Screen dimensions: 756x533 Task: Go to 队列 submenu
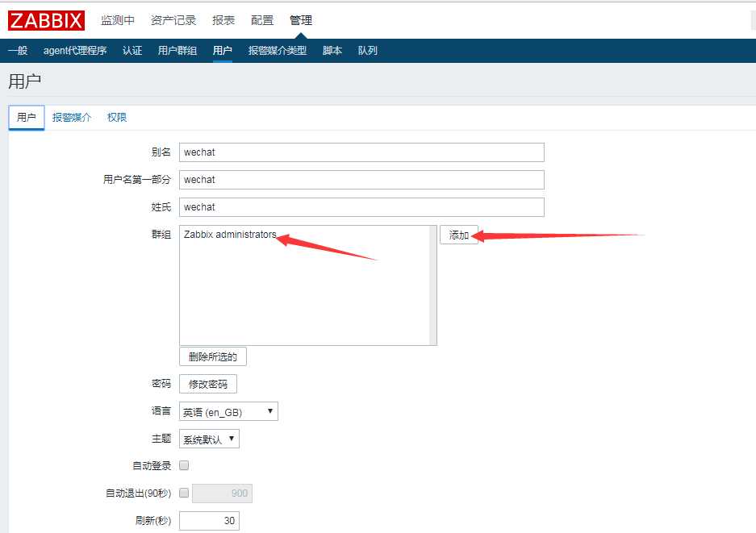(367, 51)
